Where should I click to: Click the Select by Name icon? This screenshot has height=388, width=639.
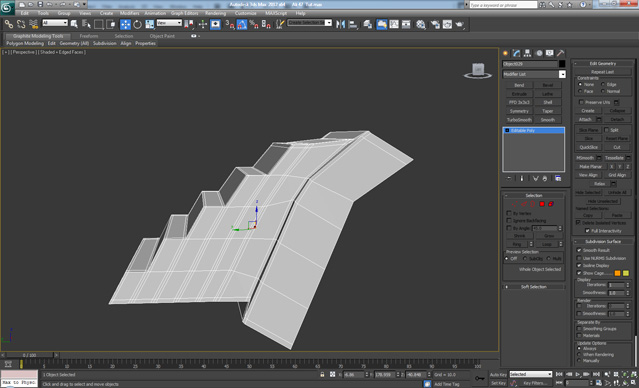pyautogui.click(x=86, y=24)
